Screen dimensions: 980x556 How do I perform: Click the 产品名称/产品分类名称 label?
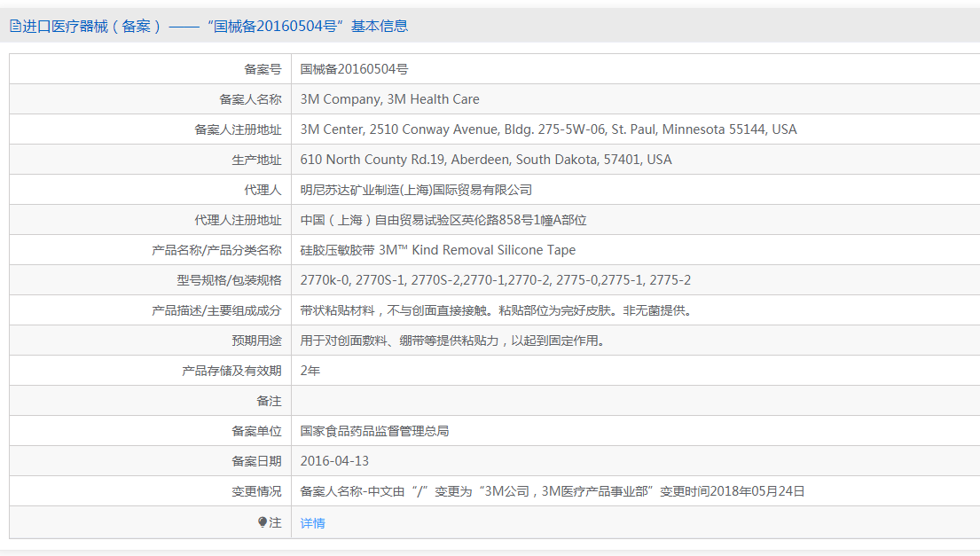pos(217,250)
